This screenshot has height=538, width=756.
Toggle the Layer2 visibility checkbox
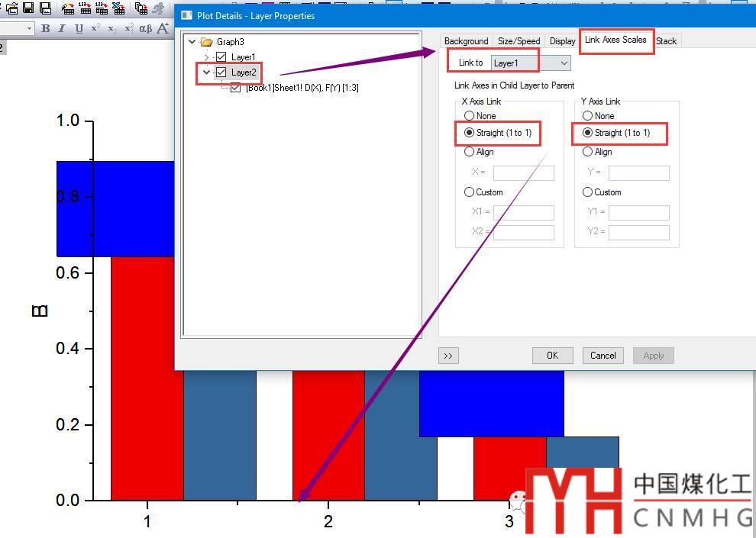pos(221,72)
